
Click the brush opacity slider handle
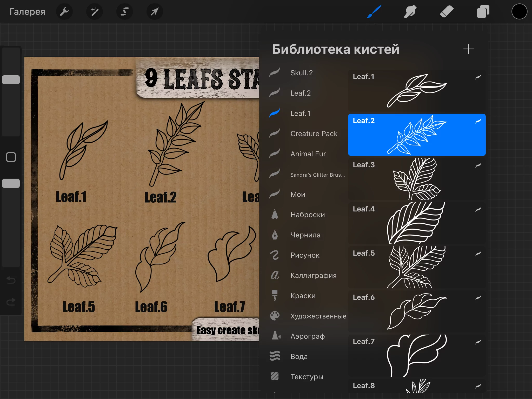click(x=11, y=183)
